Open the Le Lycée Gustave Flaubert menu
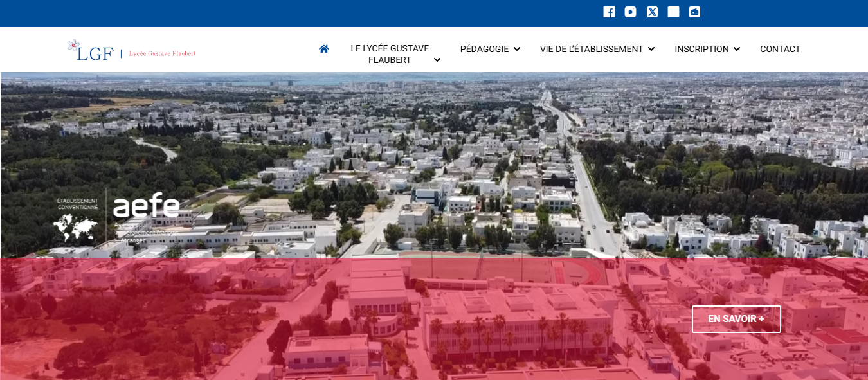The width and height of the screenshot is (868, 380). click(390, 54)
